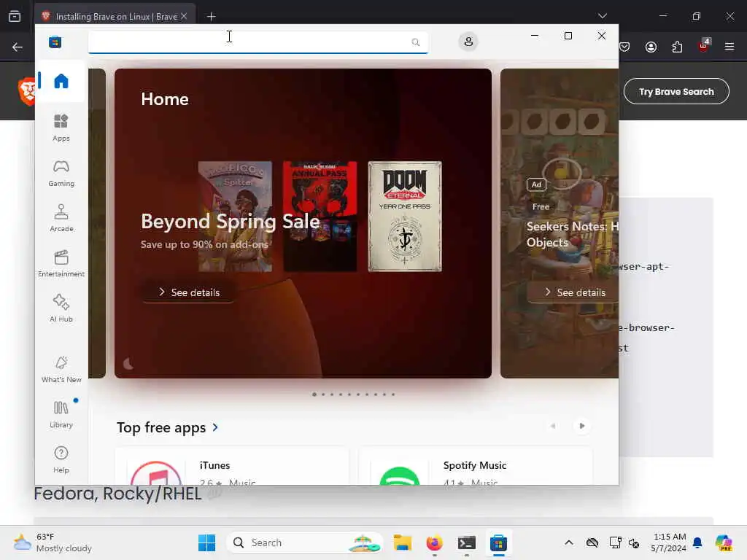Open the browser tab list dropdown arrow
747x560 pixels.
tap(602, 16)
